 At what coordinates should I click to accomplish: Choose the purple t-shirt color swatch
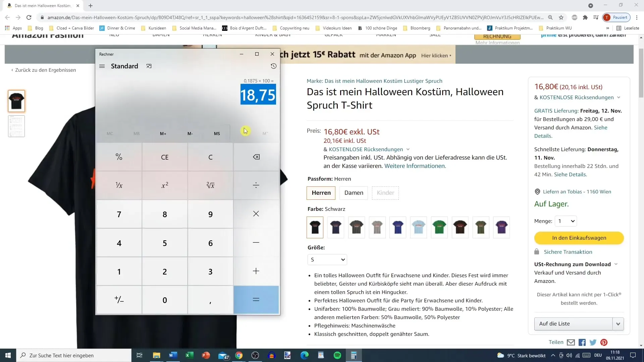(x=501, y=227)
